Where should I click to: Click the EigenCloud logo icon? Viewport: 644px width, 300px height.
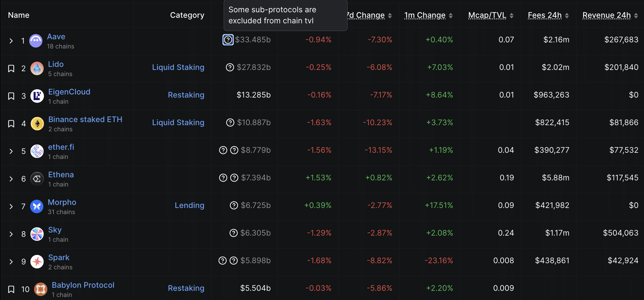point(37,96)
